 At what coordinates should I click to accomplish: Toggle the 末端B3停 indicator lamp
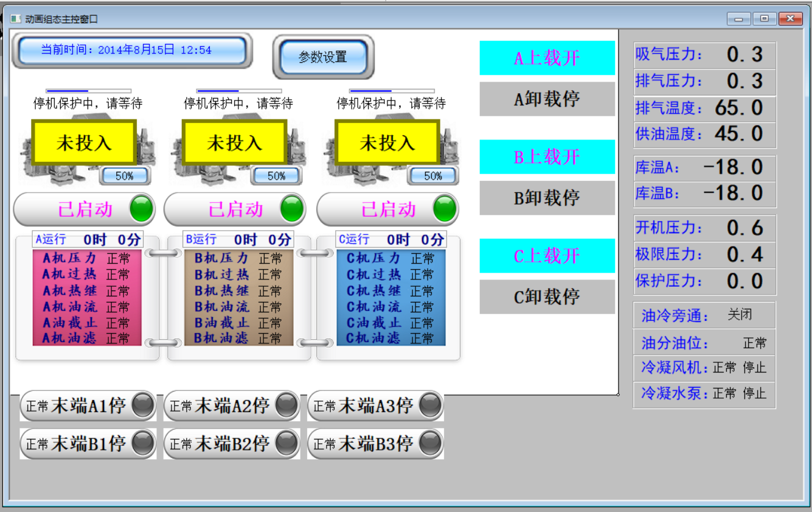431,443
